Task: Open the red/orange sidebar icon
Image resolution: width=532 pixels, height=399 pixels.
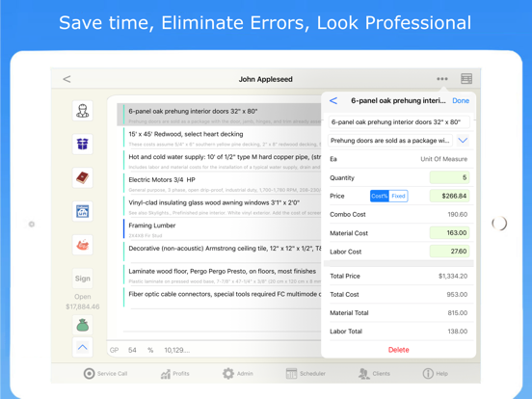Action: 83,245
